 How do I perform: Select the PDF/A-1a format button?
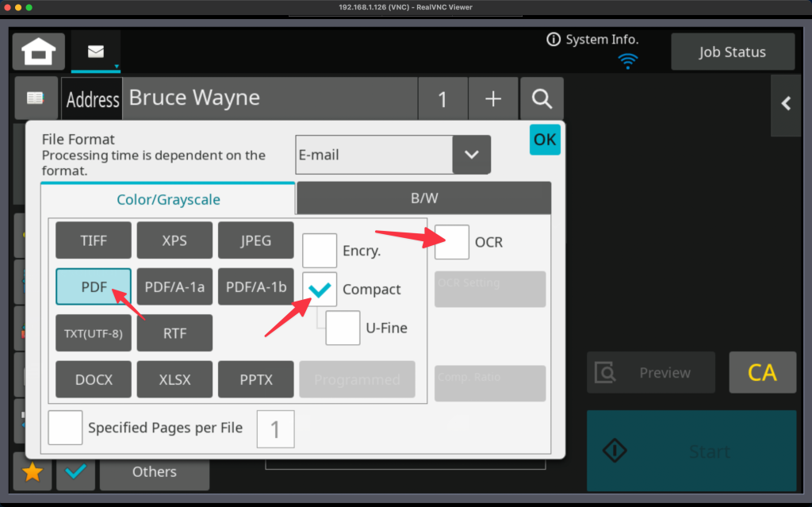click(174, 286)
